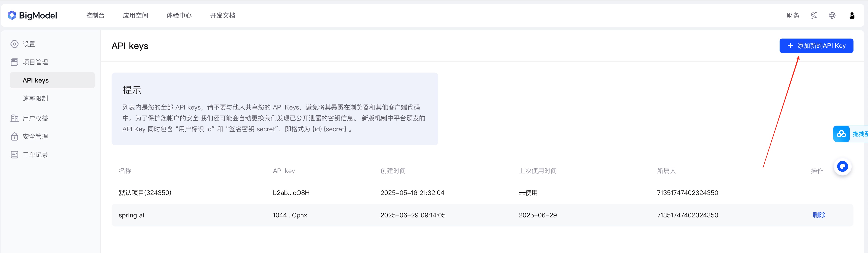Click the security management lock icon
Screen dimensions: 868x253
click(x=15, y=136)
